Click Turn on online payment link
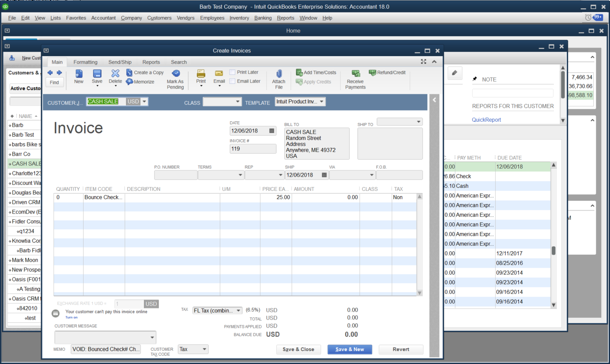The width and height of the screenshot is (610, 364). click(72, 317)
